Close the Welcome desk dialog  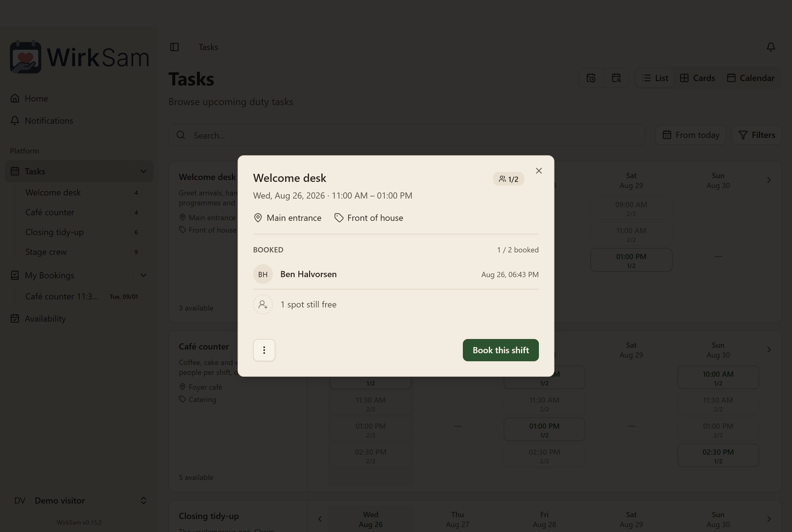[539, 171]
